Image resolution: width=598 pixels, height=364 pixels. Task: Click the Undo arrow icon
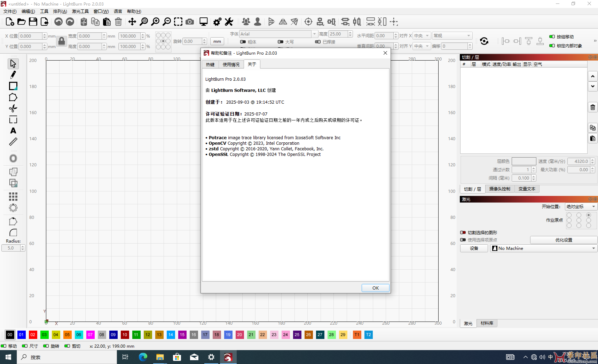point(58,22)
